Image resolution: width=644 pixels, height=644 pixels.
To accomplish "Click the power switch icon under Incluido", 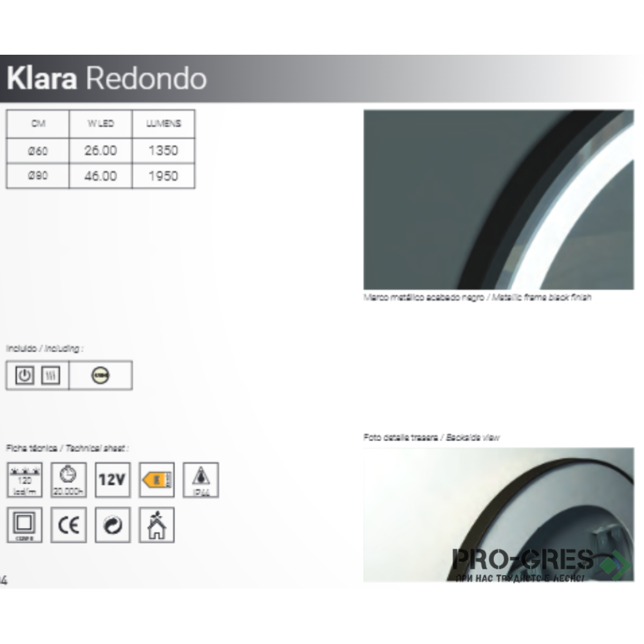I will (x=24, y=375).
